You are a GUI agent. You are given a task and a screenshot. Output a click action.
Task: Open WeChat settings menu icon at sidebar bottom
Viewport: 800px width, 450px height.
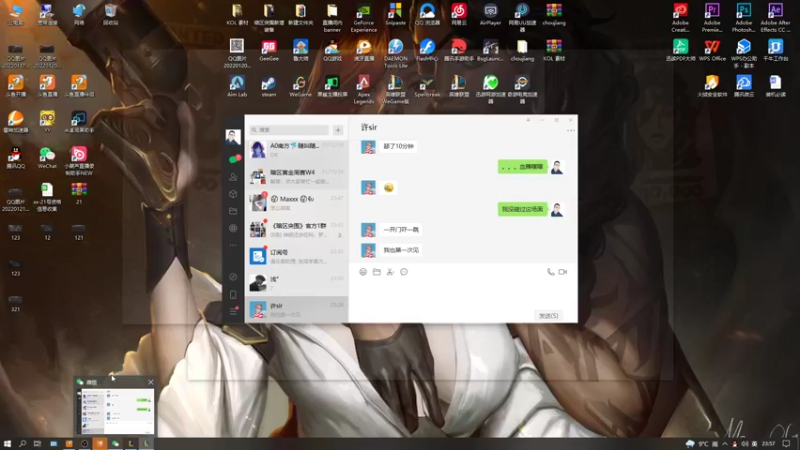point(233,311)
